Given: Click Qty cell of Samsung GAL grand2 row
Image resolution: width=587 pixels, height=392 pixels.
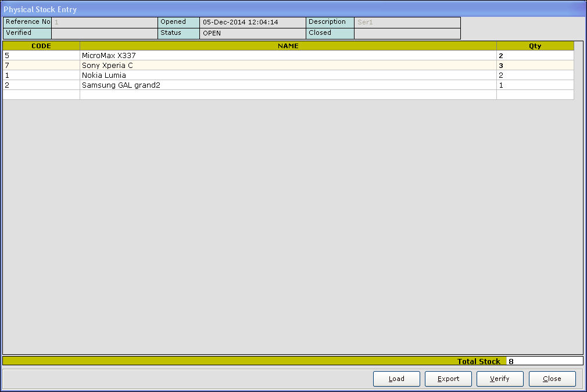Looking at the screenshot, I should point(535,85).
